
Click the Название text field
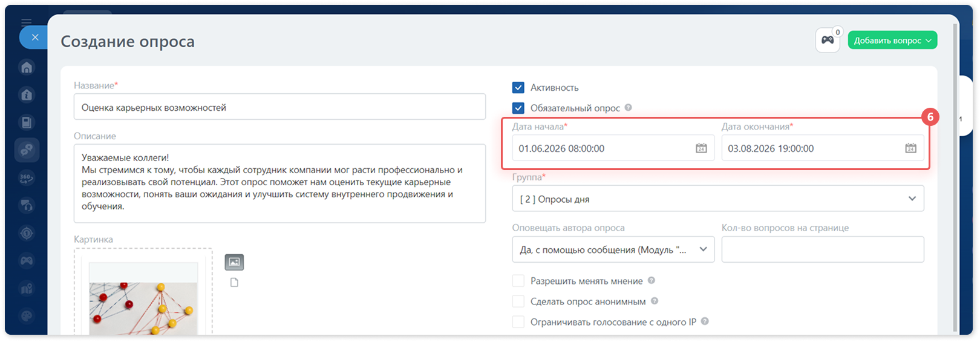279,107
